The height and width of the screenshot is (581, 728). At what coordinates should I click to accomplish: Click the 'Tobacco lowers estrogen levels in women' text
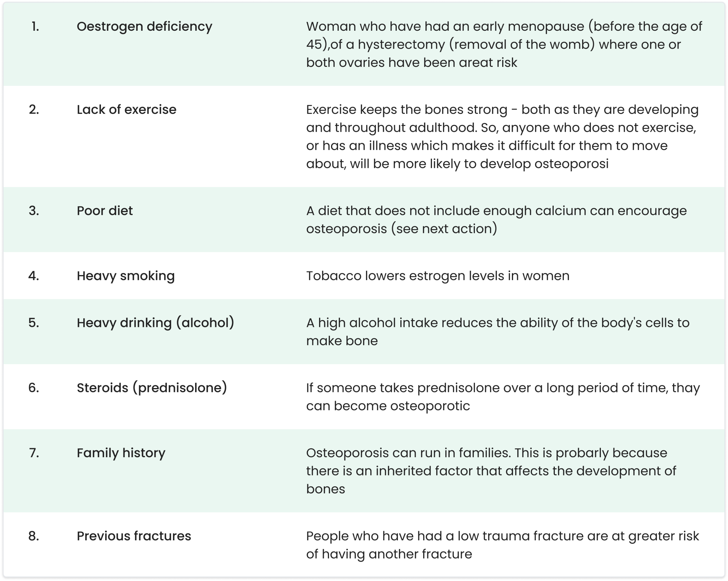438,276
